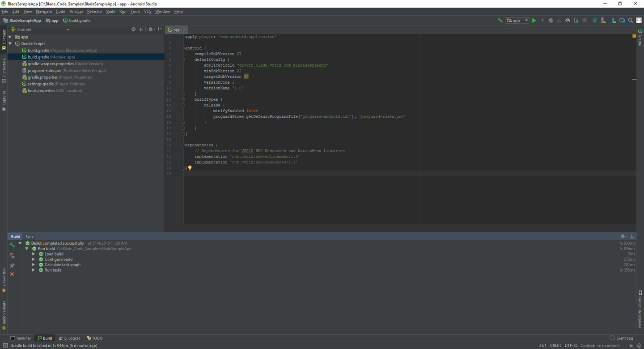Expand the Run tasks node

coord(34,270)
